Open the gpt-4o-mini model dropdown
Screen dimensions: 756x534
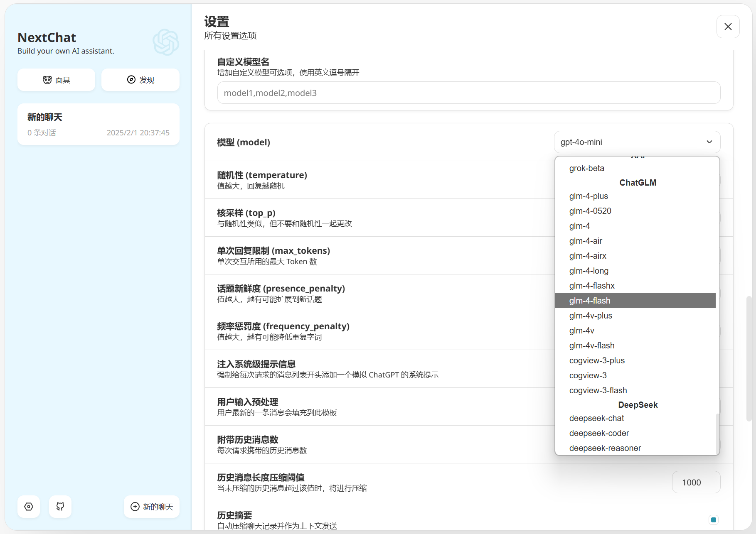click(x=637, y=142)
